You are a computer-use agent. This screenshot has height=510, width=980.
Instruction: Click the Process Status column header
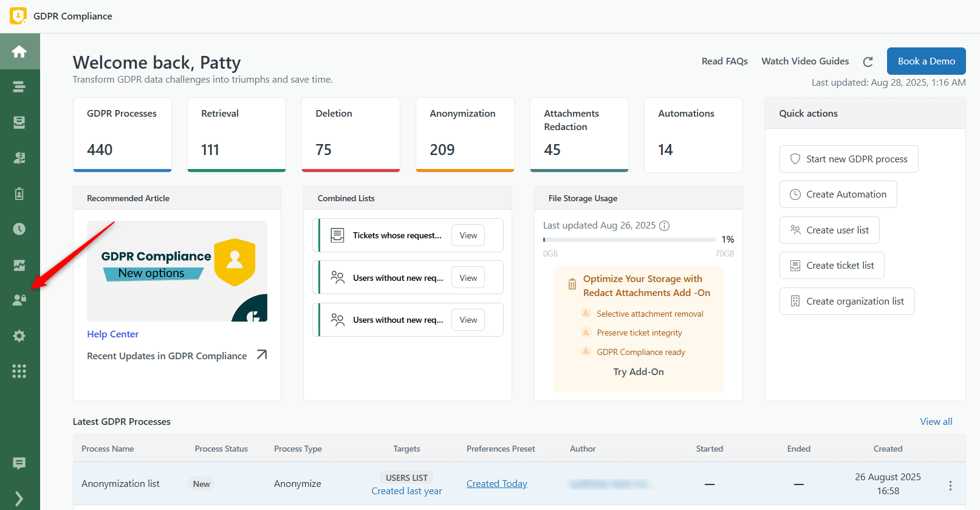click(221, 449)
